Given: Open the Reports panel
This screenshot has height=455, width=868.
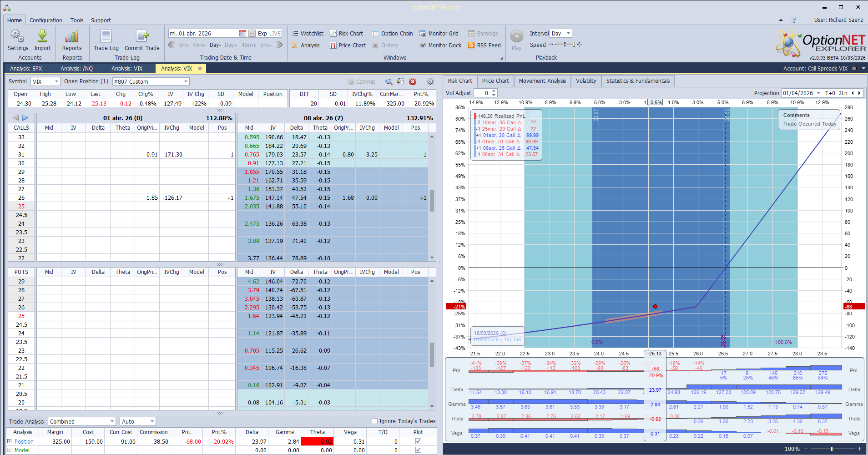Looking at the screenshot, I should click(x=71, y=40).
